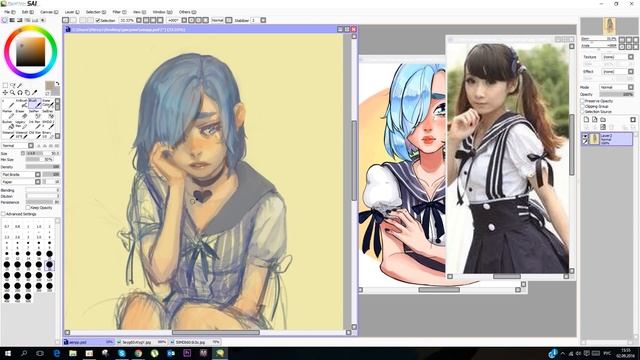This screenshot has height=360, width=640.
Task: Select Layer 2 in the layer list
Action: click(607, 139)
